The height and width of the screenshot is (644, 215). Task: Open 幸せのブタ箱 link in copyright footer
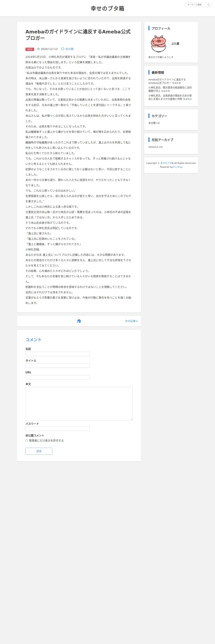tap(167, 163)
